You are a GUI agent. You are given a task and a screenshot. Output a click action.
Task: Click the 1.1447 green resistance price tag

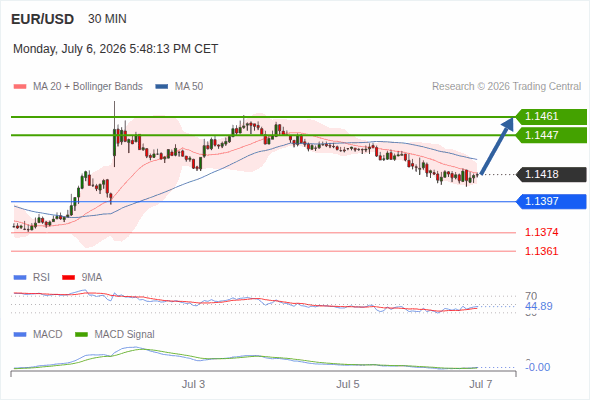551,135
